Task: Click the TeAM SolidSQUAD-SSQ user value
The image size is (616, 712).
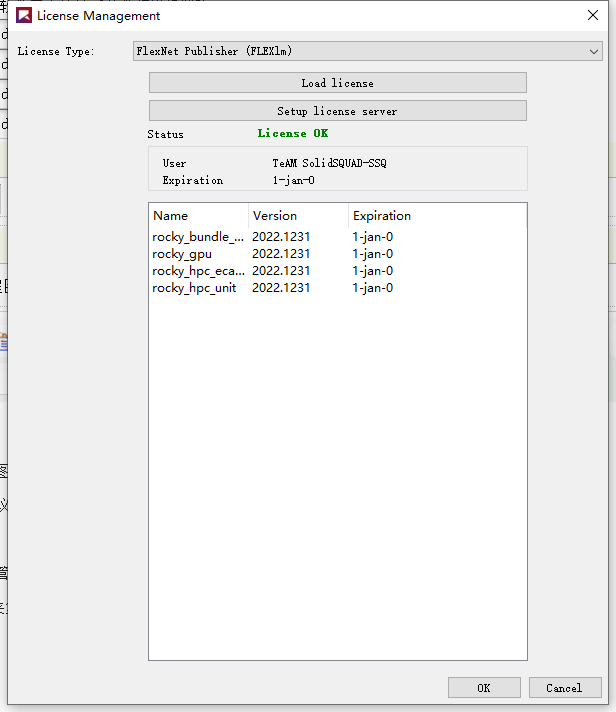Action: click(x=329, y=163)
